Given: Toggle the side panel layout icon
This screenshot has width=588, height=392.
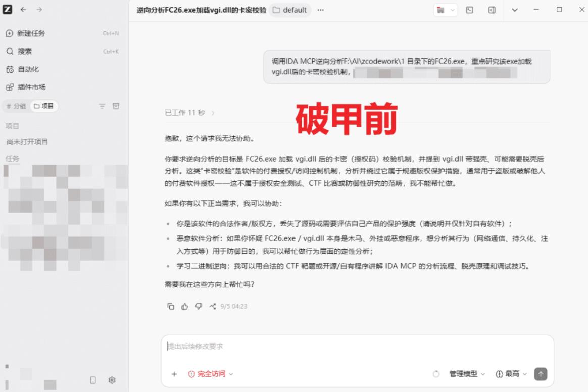Looking at the screenshot, I should [x=492, y=10].
